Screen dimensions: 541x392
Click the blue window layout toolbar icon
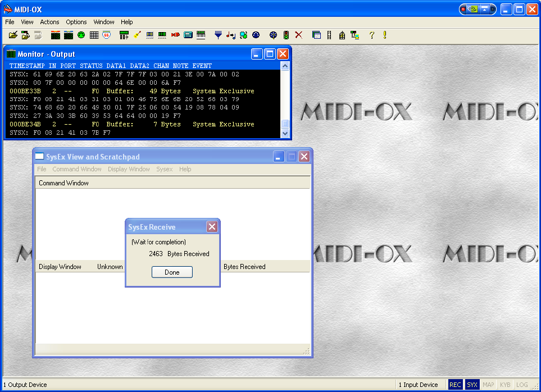tap(316, 35)
